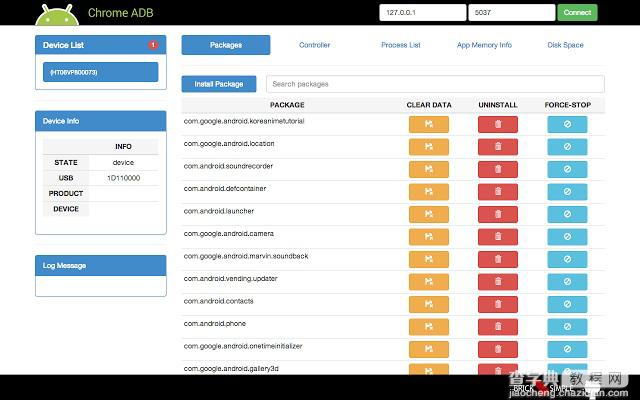
Task: Click the com.google.android.gallery3d package name
Action: click(231, 369)
